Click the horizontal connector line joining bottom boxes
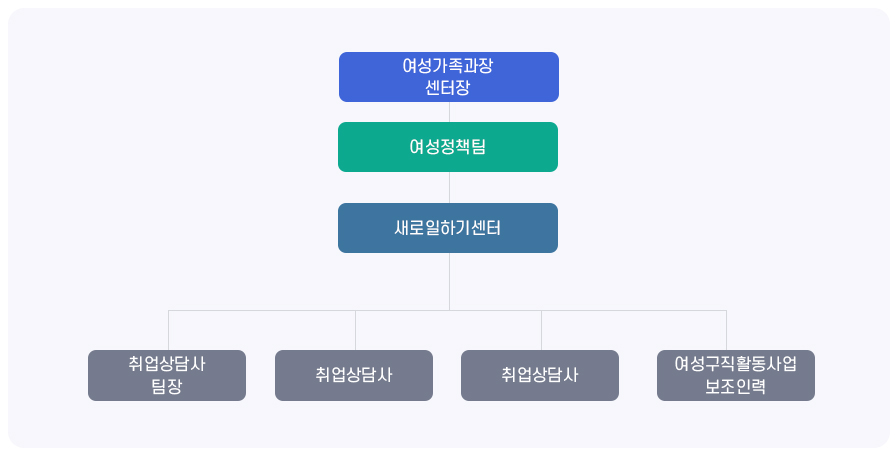The width and height of the screenshot is (895, 456). (x=448, y=310)
